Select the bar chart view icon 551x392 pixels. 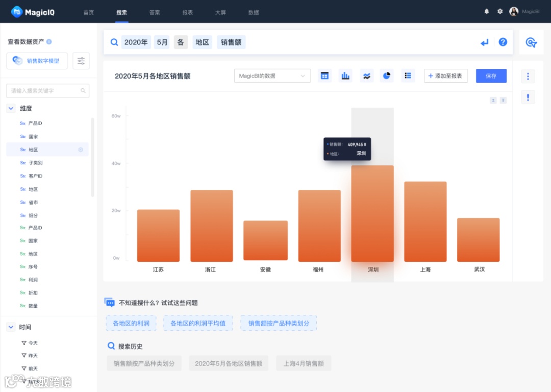click(x=345, y=76)
